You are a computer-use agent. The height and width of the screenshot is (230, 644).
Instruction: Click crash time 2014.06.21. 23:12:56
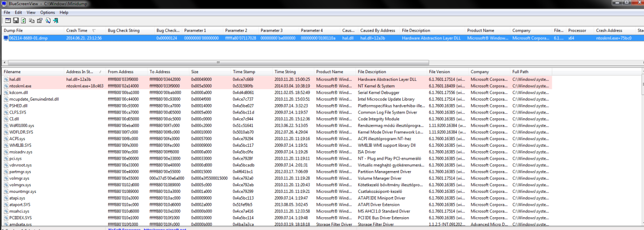point(84,38)
